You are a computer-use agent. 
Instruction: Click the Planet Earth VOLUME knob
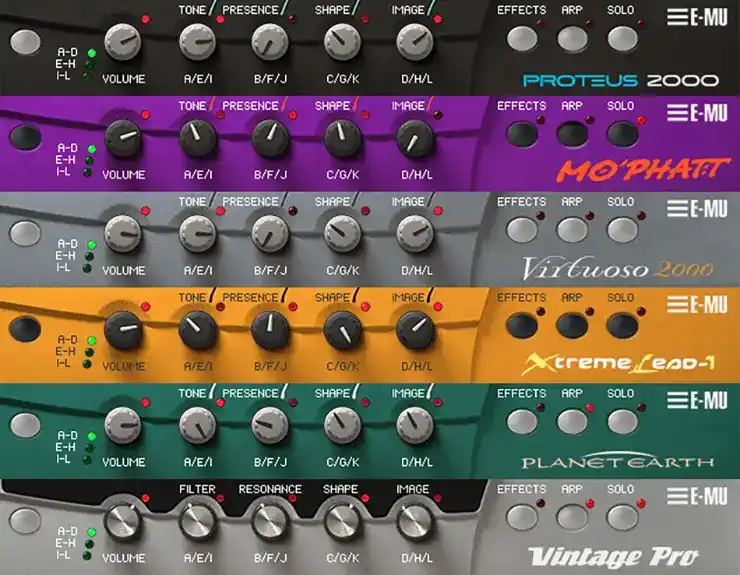(x=123, y=425)
